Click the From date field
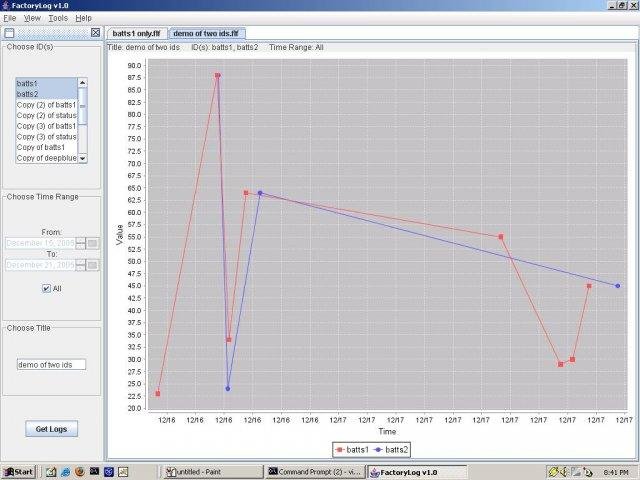This screenshot has width=640, height=480. [40, 243]
